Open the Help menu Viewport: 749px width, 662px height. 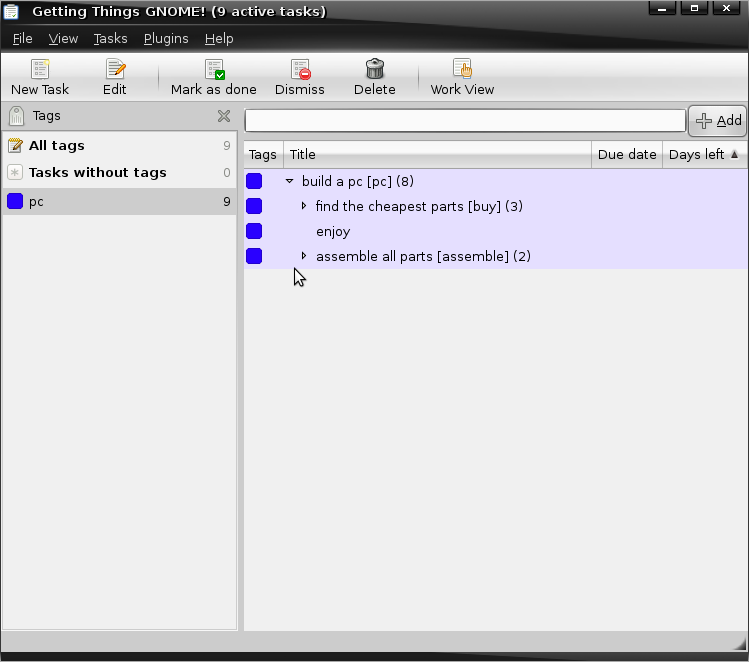point(219,38)
